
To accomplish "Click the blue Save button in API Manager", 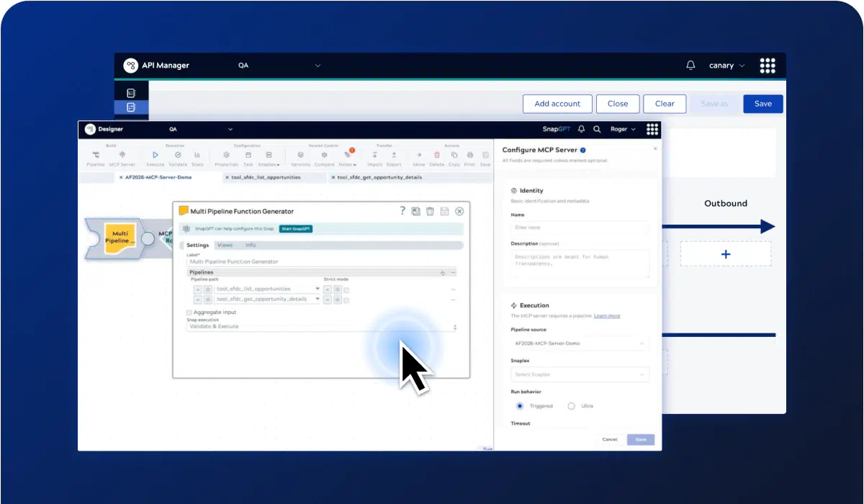I will pyautogui.click(x=763, y=104).
